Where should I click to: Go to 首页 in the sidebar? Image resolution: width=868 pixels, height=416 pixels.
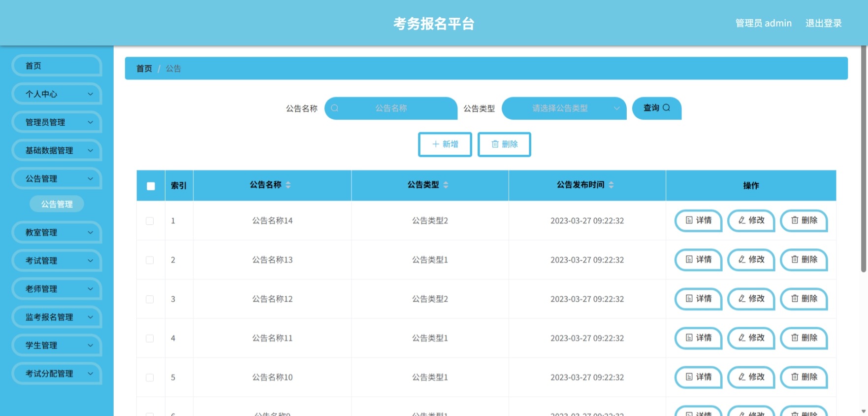[57, 66]
